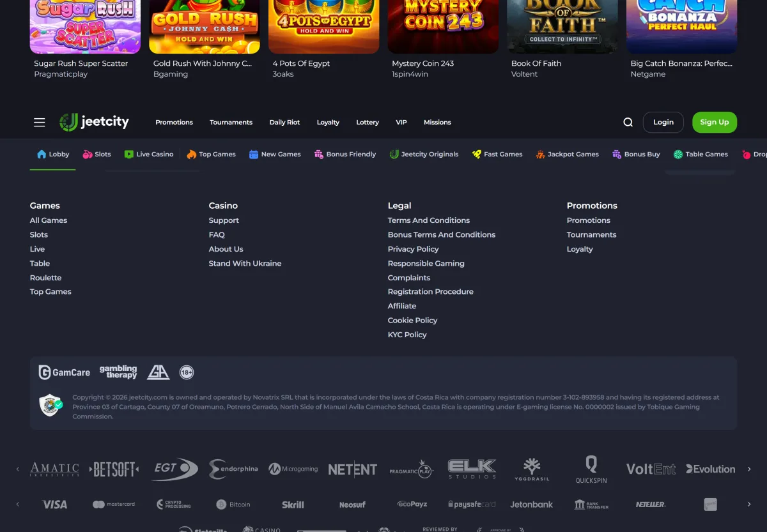This screenshot has width=767, height=532.
Task: Open the Sugar Rush Super Scatter thumbnail
Action: (x=85, y=27)
